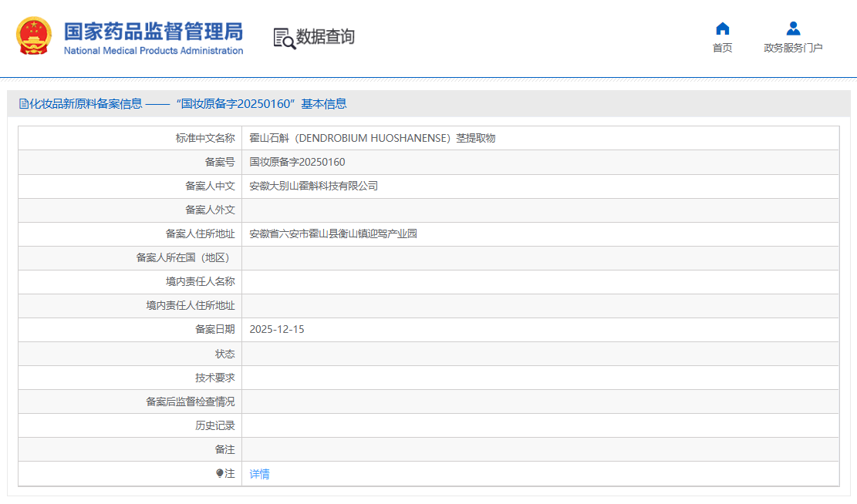This screenshot has width=857, height=504.
Task: Go to 首页 via its text label
Action: coord(722,48)
